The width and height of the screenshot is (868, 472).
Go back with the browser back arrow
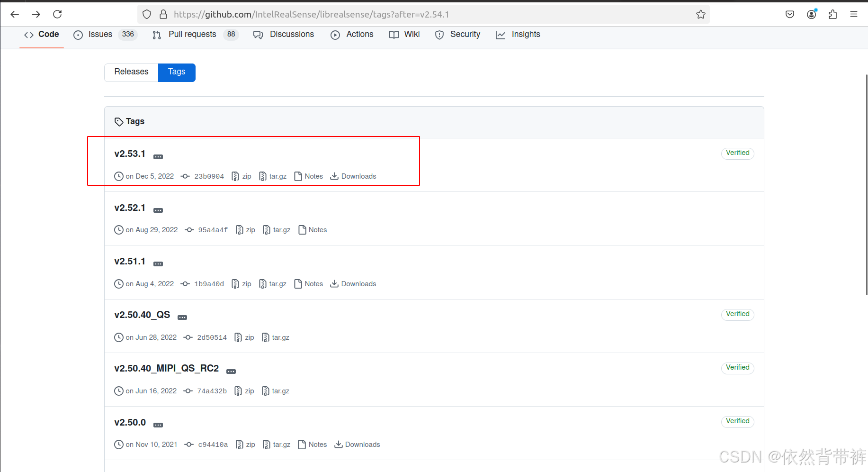click(15, 14)
